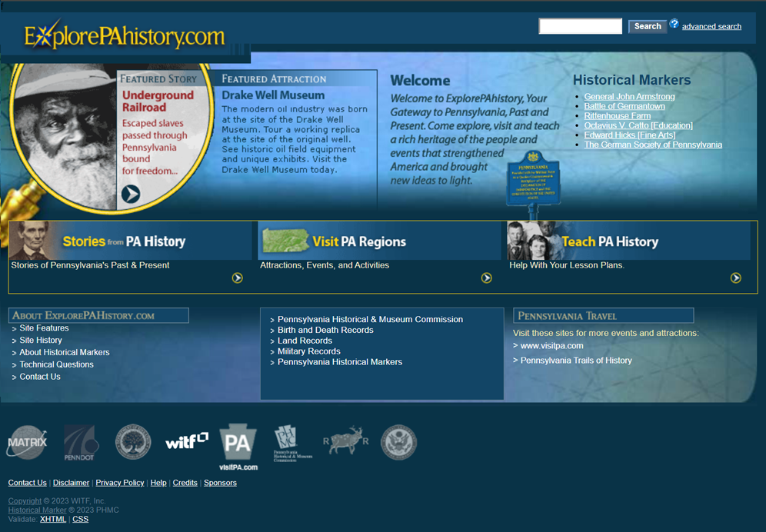Click Contact Us in the About list

40,377
